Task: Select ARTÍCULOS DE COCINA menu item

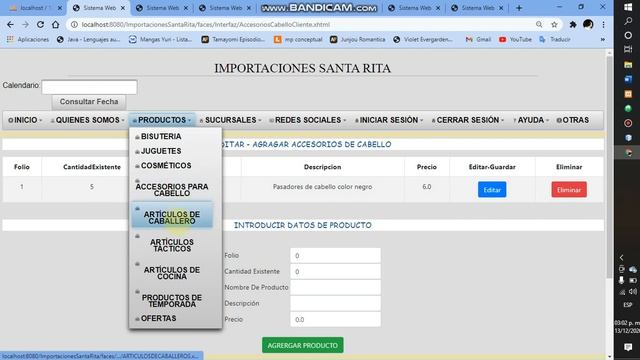Action: click(172, 273)
